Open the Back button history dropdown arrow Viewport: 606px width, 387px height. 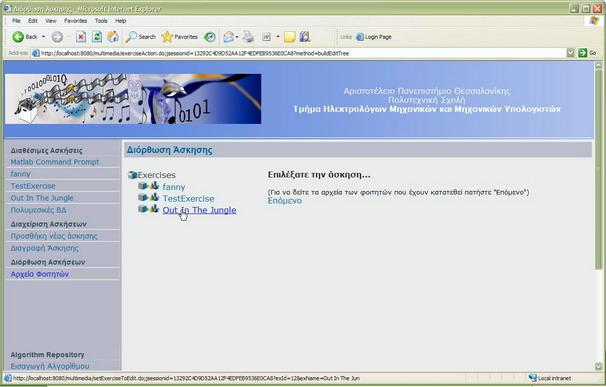pos(43,37)
